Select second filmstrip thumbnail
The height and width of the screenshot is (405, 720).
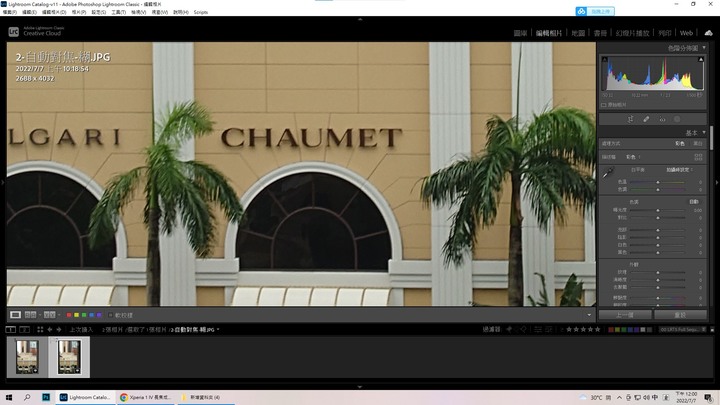pos(69,357)
